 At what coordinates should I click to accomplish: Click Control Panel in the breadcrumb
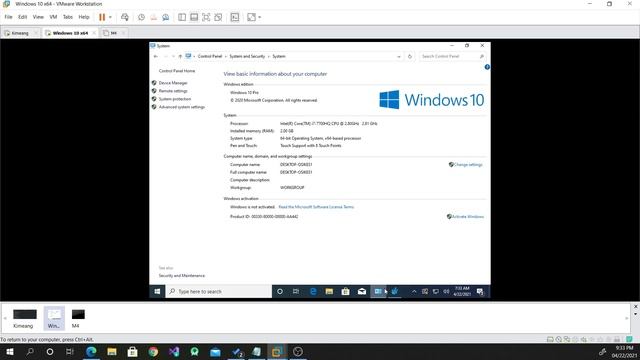[x=210, y=56]
